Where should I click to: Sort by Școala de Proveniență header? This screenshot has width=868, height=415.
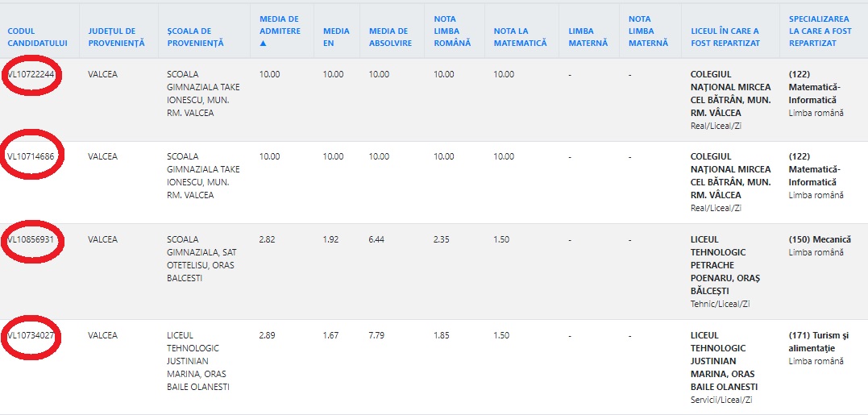(x=195, y=37)
